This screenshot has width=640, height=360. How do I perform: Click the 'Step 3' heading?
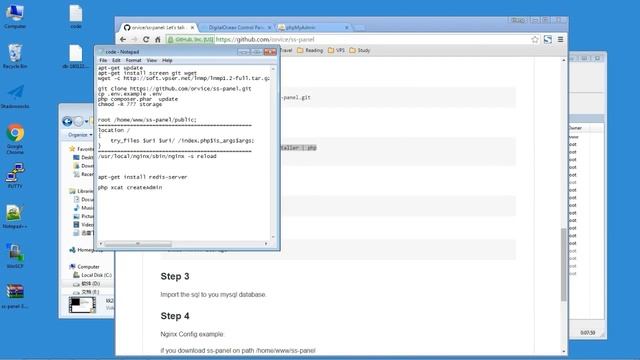pyautogui.click(x=175, y=276)
